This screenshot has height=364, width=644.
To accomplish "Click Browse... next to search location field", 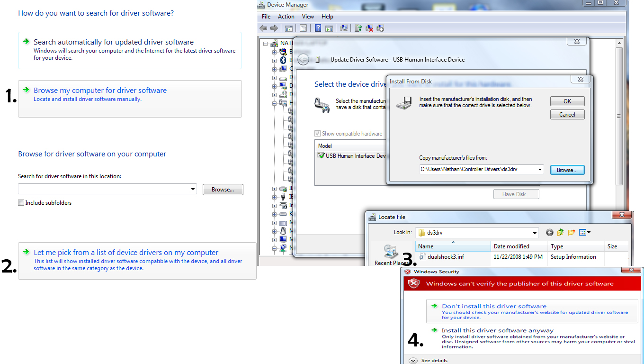I will 223,190.
